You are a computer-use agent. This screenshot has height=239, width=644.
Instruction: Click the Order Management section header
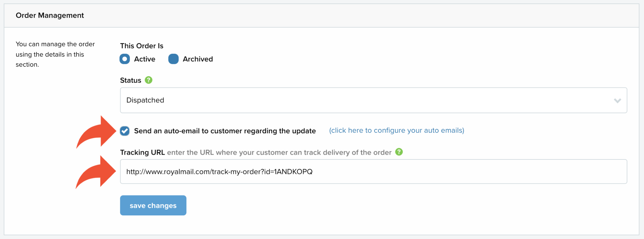tap(50, 15)
